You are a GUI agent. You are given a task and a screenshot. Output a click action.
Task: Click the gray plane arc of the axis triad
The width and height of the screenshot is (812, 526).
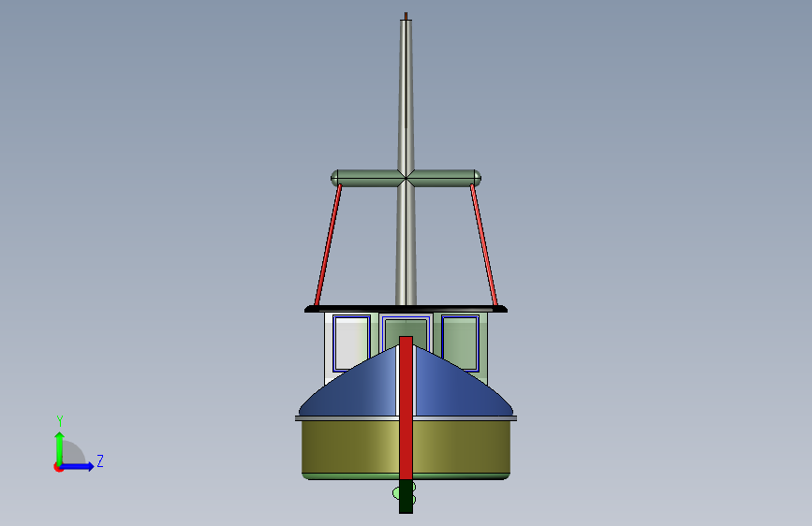pos(75,452)
